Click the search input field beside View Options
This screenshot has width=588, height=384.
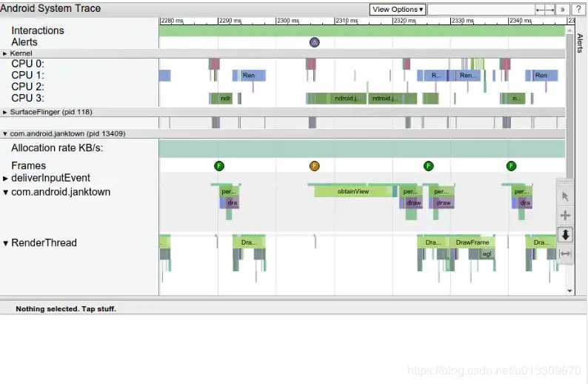click(481, 10)
